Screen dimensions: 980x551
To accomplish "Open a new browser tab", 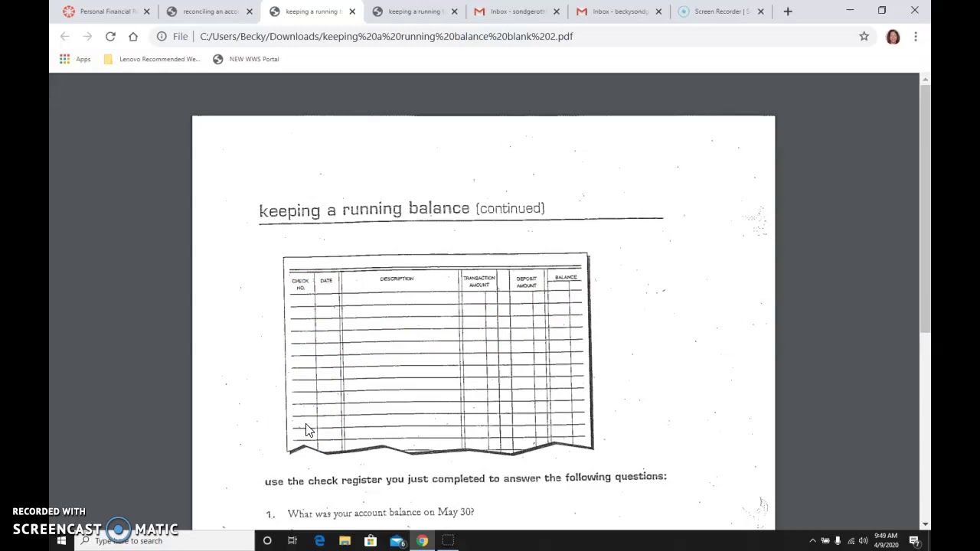I will 788,11.
